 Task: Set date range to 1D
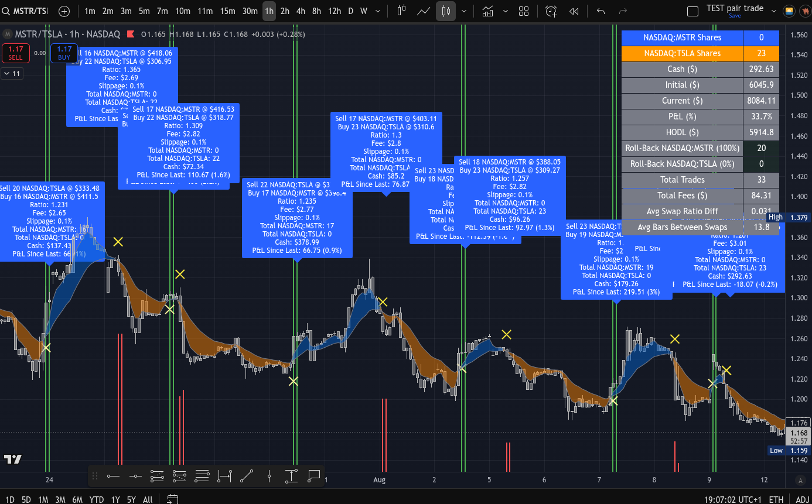(10, 499)
